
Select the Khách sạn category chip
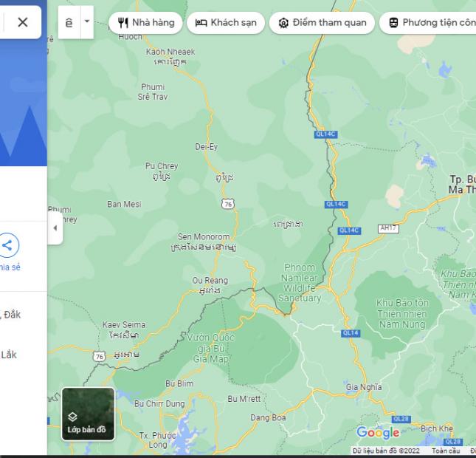click(x=226, y=23)
